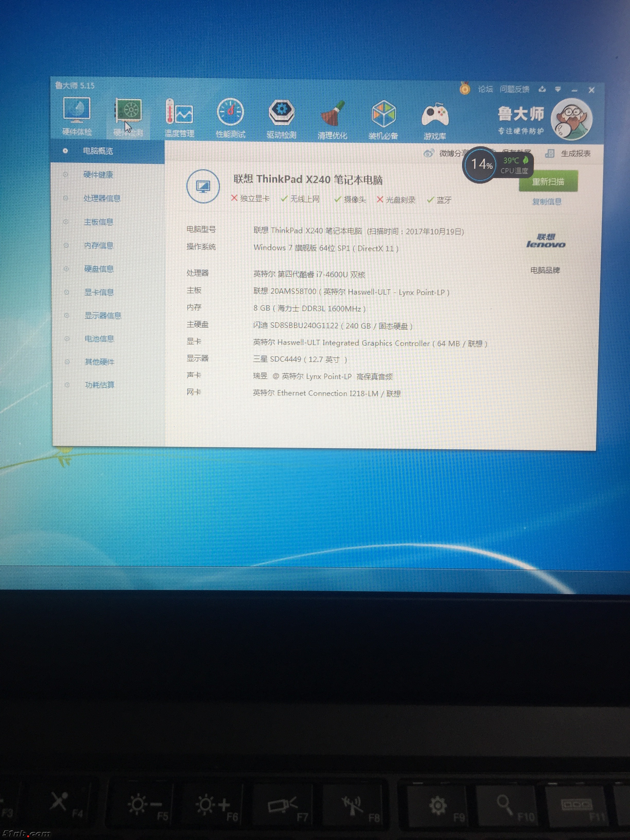
Task: Click the 闪迪 SD8SBBU240G1122 disk value
Action: point(333,326)
